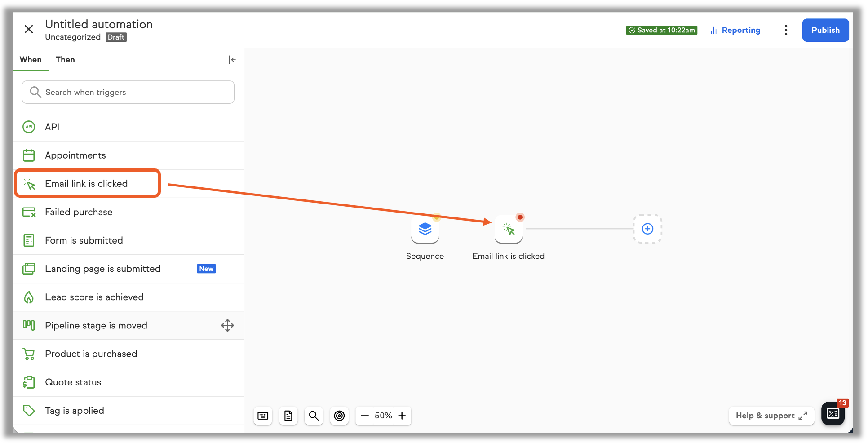Click the Draft status badge
Viewport: 868px width, 443px height.
pos(116,37)
